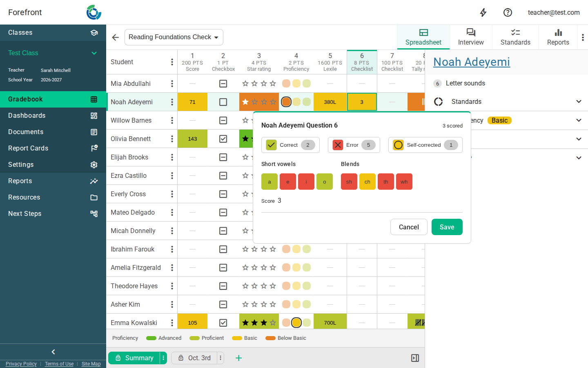This screenshot has width=588, height=368.
Task: Select the Error marking option
Action: [x=354, y=145]
